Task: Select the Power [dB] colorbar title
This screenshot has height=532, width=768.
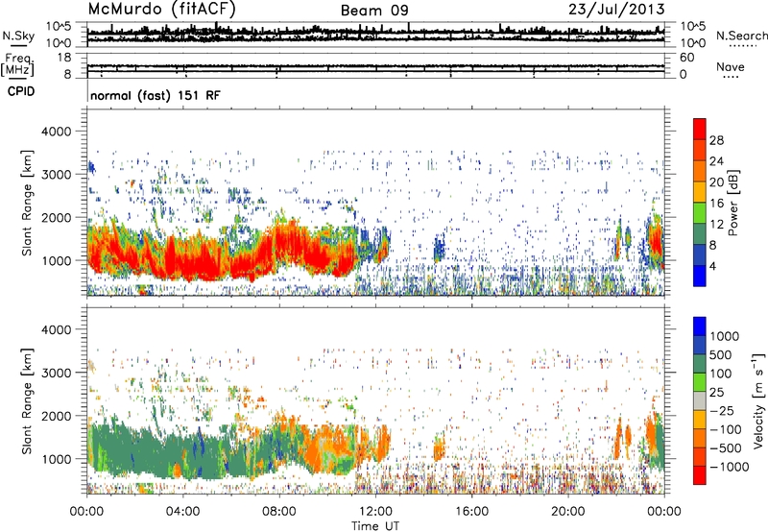Action: coord(732,203)
